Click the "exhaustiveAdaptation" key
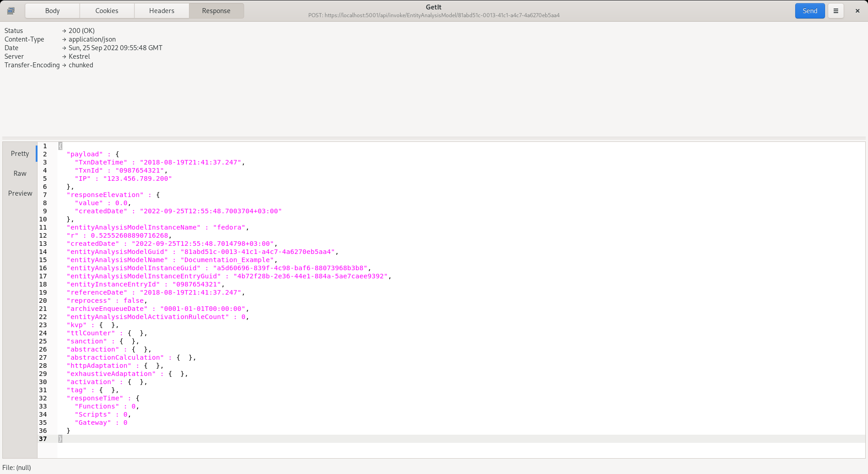The width and height of the screenshot is (868, 474). pyautogui.click(x=111, y=374)
